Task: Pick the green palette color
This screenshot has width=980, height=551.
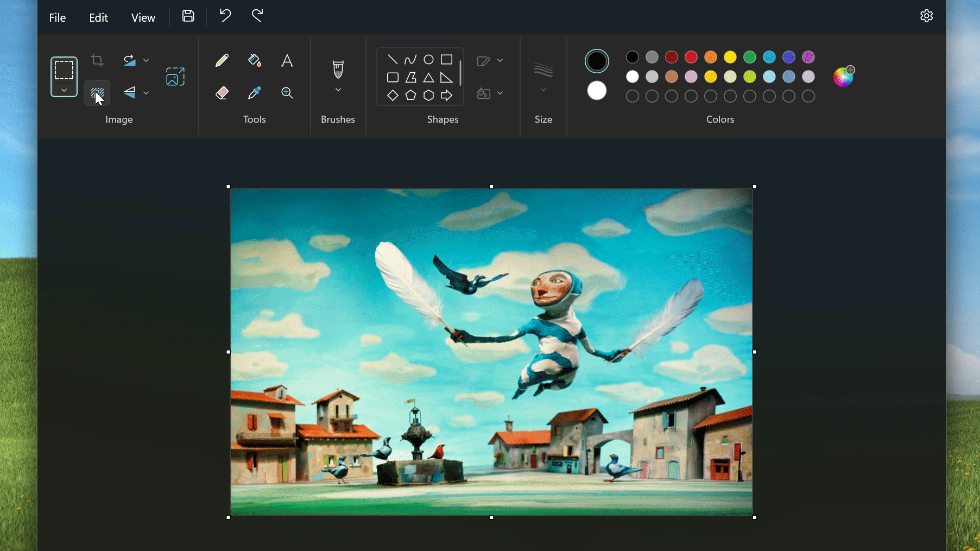Action: pos(750,57)
